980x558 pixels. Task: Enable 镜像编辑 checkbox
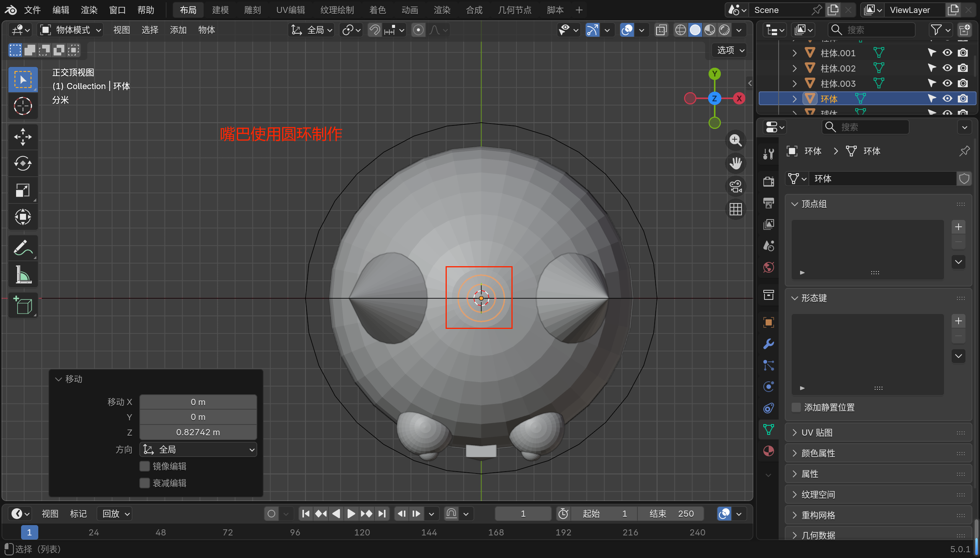(144, 466)
